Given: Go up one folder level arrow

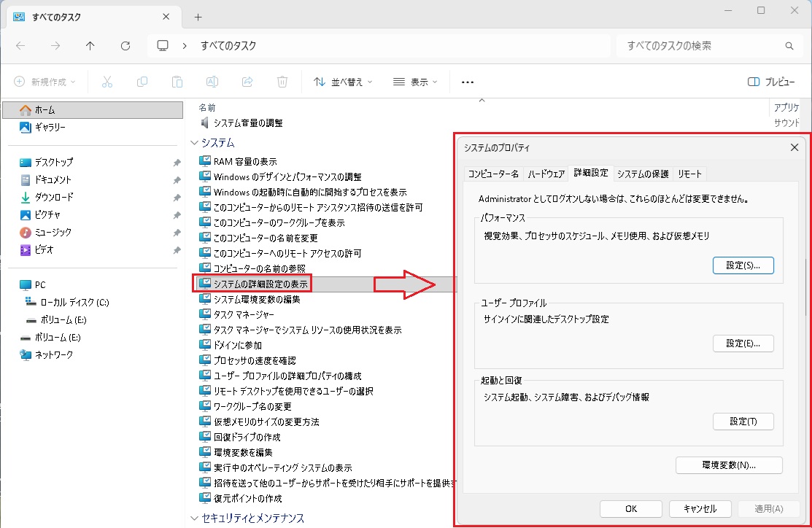Looking at the screenshot, I should tap(90, 45).
